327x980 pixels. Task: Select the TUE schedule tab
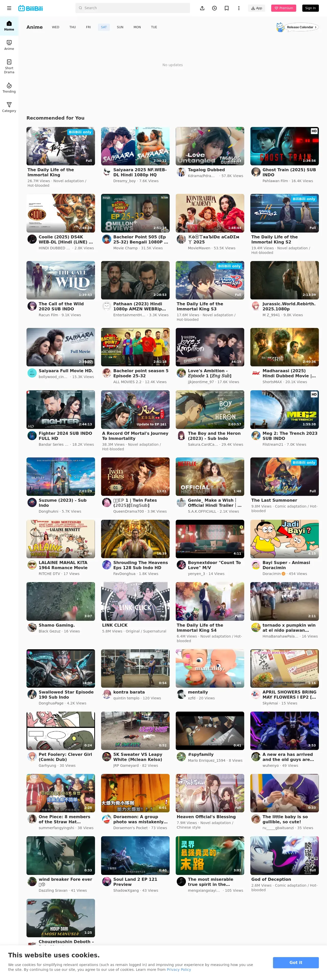(154, 27)
